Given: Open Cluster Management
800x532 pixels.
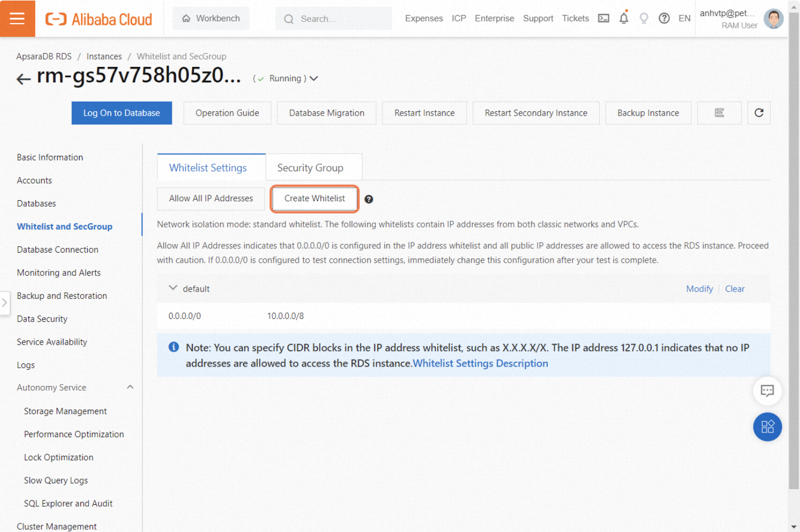Looking at the screenshot, I should click(x=57, y=526).
